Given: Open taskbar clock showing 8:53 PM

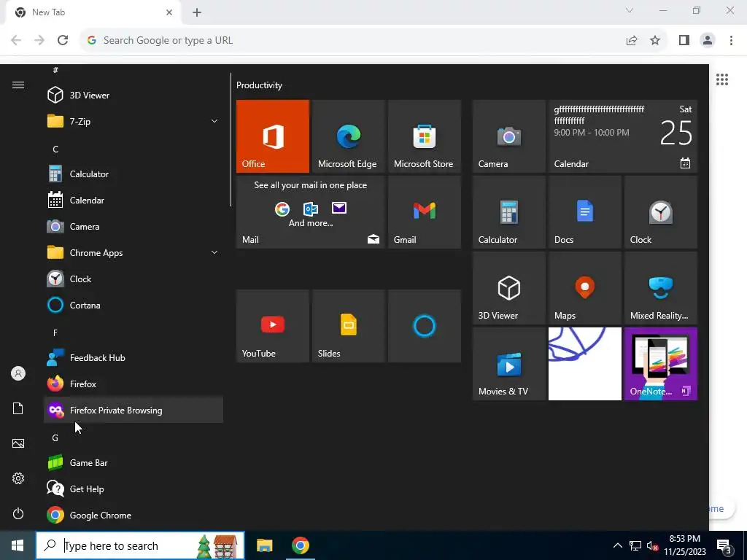Looking at the screenshot, I should coord(684,545).
